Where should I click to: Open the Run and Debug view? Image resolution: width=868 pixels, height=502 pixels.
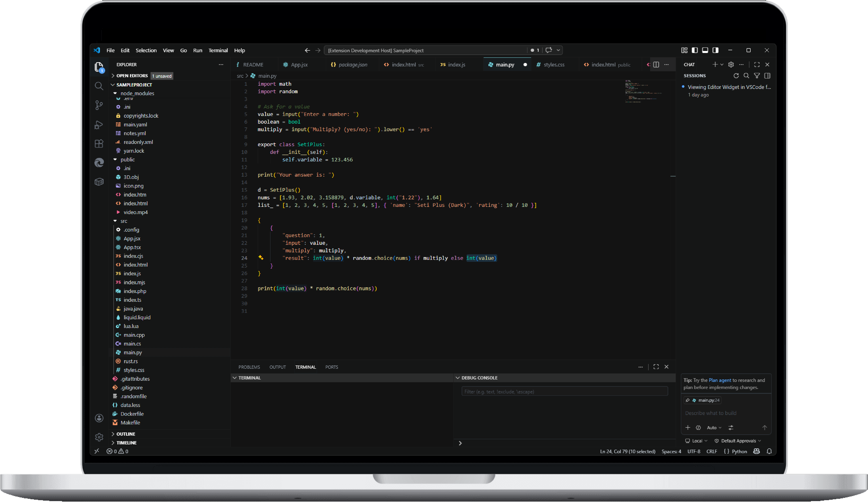click(x=99, y=124)
